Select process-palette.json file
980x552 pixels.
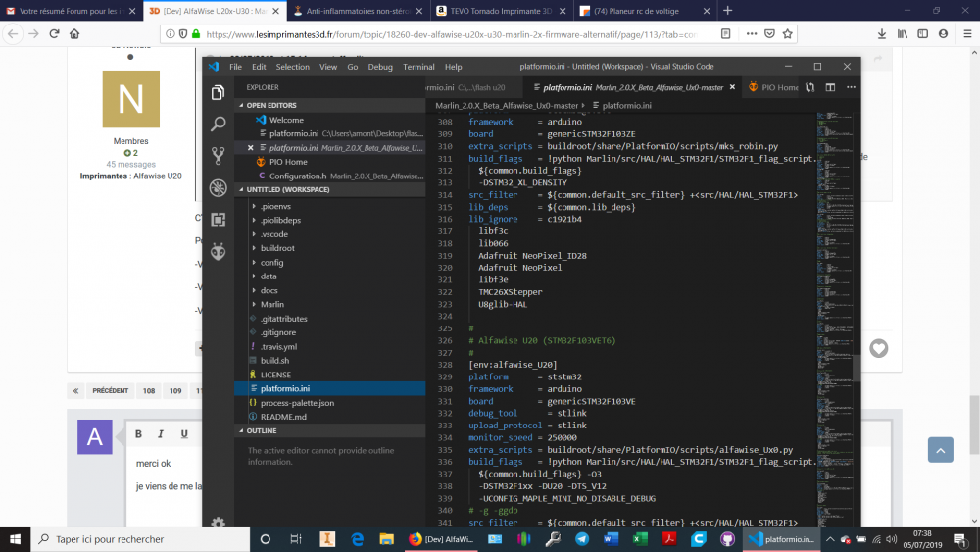(x=330, y=403)
